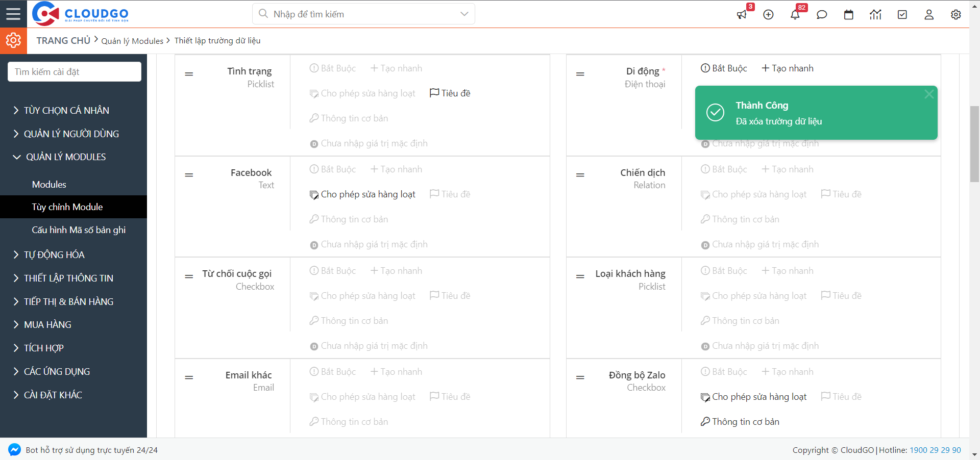Image resolution: width=980 pixels, height=460 pixels.
Task: Open the announcements megaphone icon
Action: click(x=742, y=14)
